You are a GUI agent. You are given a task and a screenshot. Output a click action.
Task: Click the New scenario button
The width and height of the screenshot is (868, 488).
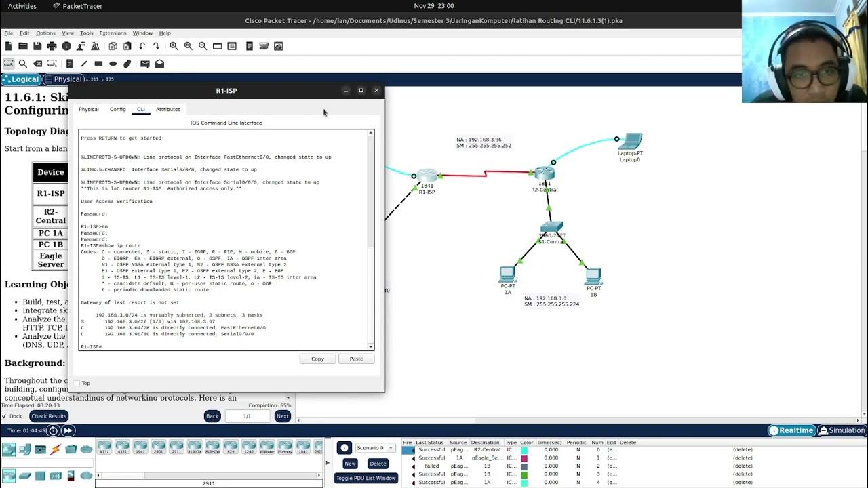point(350,464)
